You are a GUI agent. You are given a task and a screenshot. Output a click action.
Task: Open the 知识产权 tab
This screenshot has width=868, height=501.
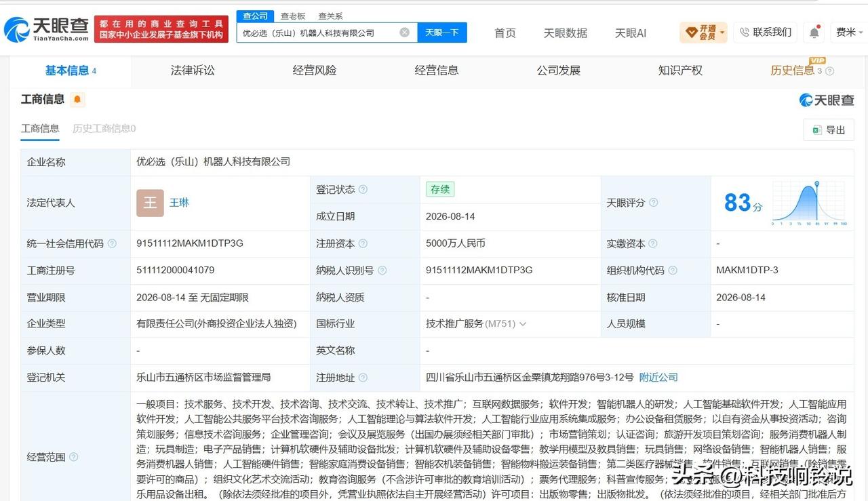point(680,71)
